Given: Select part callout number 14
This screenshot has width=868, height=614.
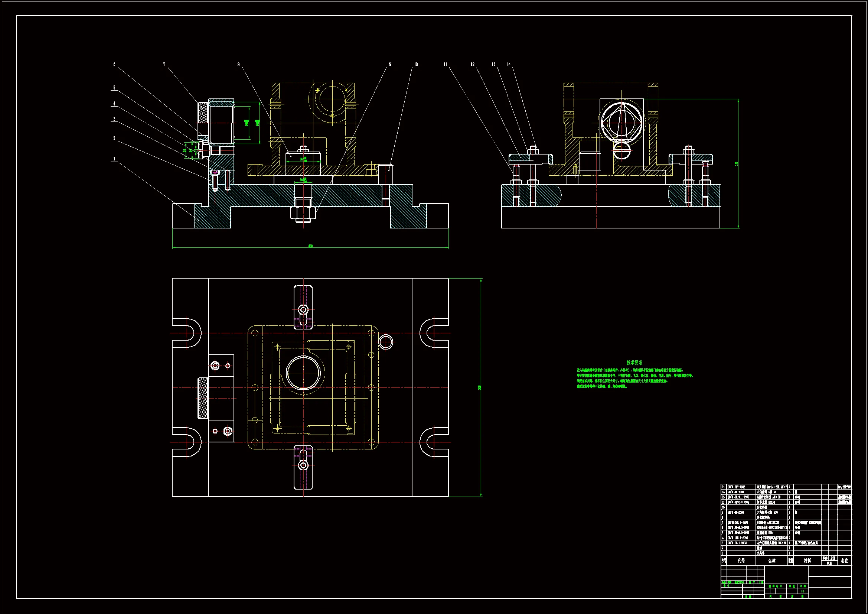Looking at the screenshot, I should pos(509,64).
